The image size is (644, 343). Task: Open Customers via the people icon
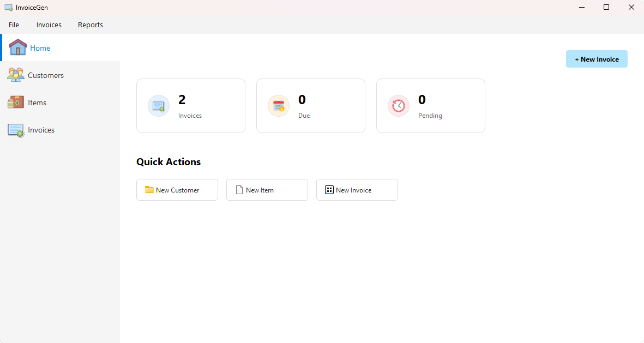[16, 75]
